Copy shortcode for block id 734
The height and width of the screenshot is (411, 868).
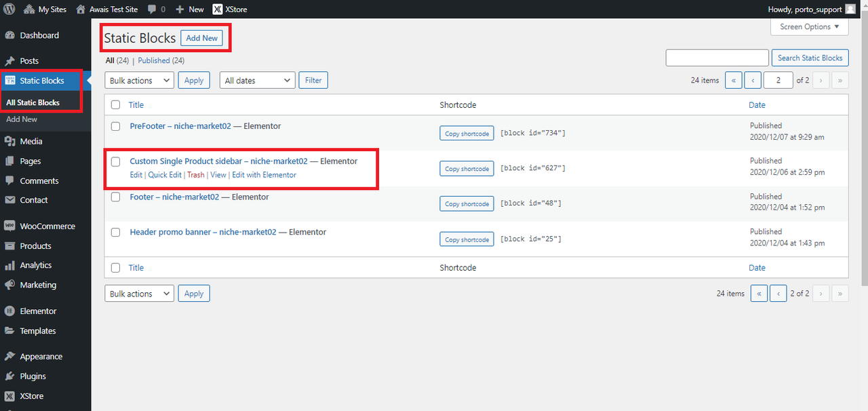pos(467,134)
